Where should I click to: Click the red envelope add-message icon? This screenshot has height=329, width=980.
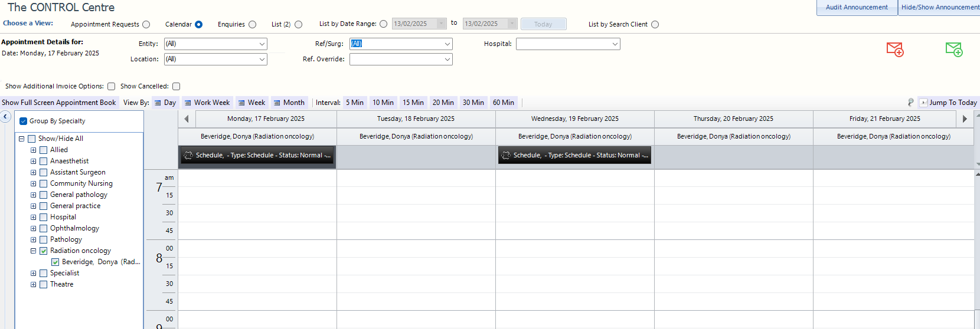895,50
